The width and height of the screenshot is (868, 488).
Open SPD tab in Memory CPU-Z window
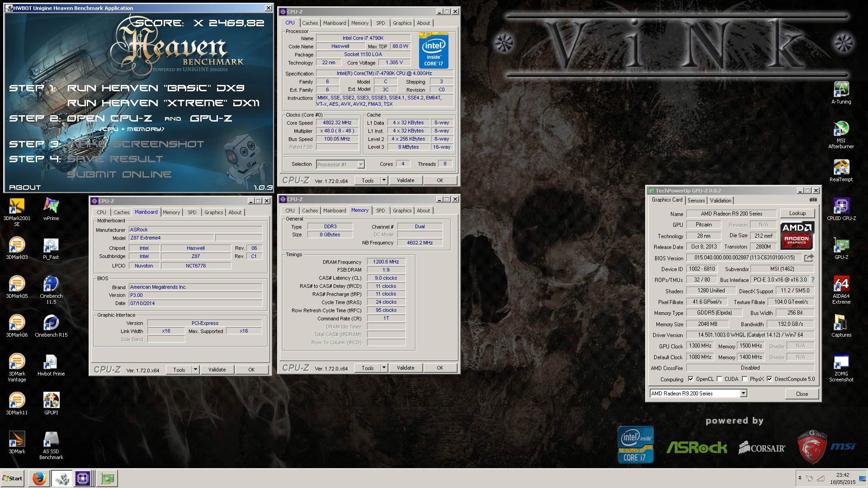pyautogui.click(x=381, y=211)
